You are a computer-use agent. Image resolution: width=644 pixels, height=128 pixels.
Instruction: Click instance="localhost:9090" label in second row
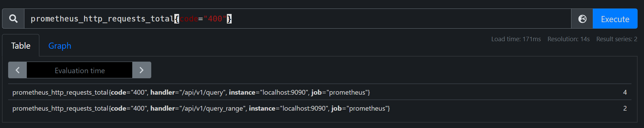tap(288, 108)
